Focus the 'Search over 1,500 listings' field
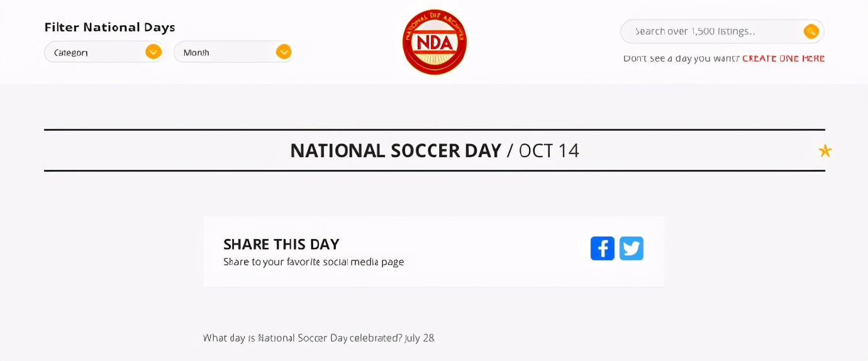Image resolution: width=868 pixels, height=361 pixels. [x=711, y=31]
